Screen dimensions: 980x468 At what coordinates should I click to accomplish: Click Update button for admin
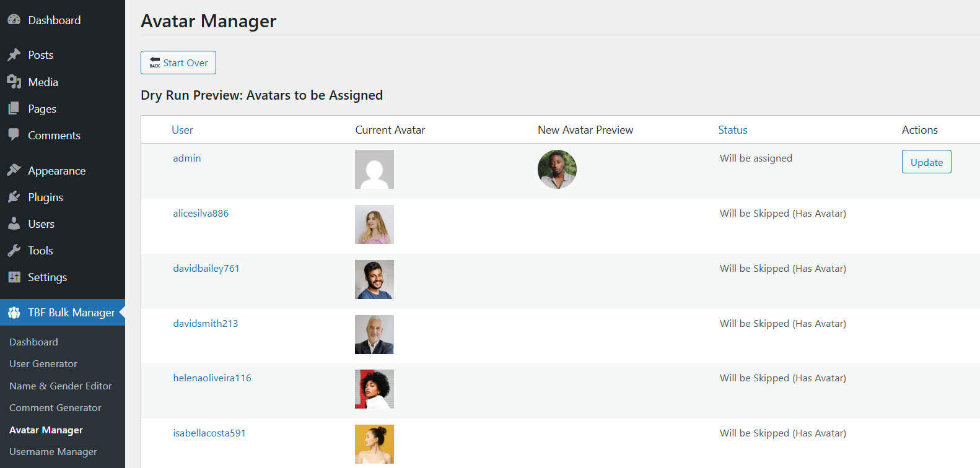tap(926, 162)
